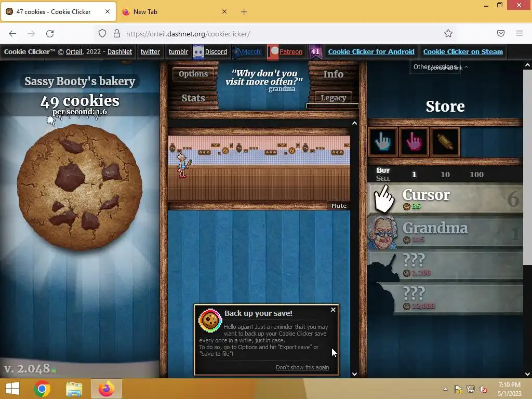Click the Discord logo icon
The image size is (532, 399).
(x=198, y=52)
